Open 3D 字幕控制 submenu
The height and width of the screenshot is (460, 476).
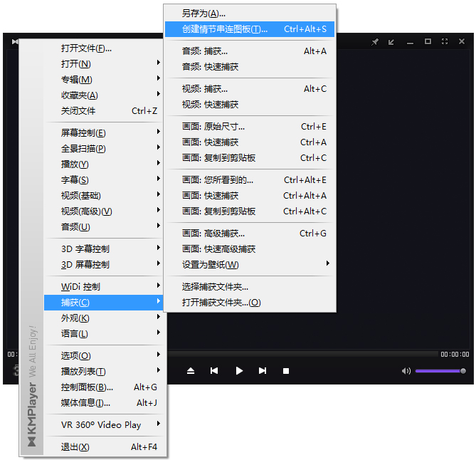(x=103, y=249)
